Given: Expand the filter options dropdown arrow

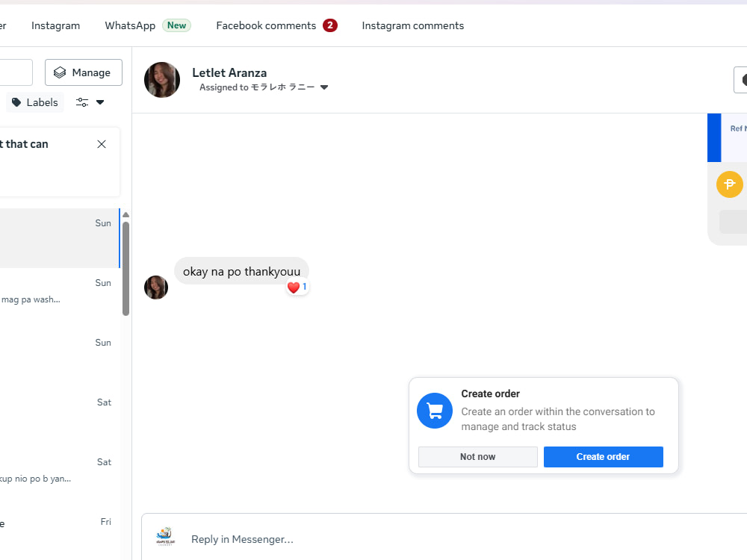Looking at the screenshot, I should point(100,102).
